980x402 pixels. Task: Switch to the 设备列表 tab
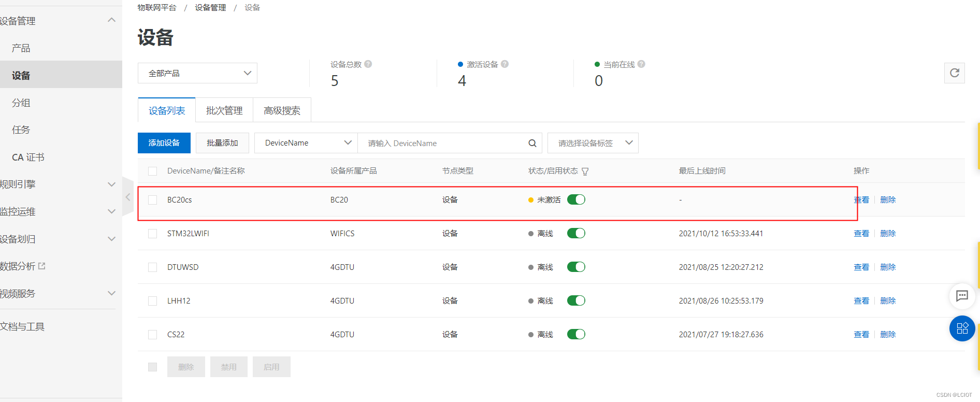pos(167,110)
